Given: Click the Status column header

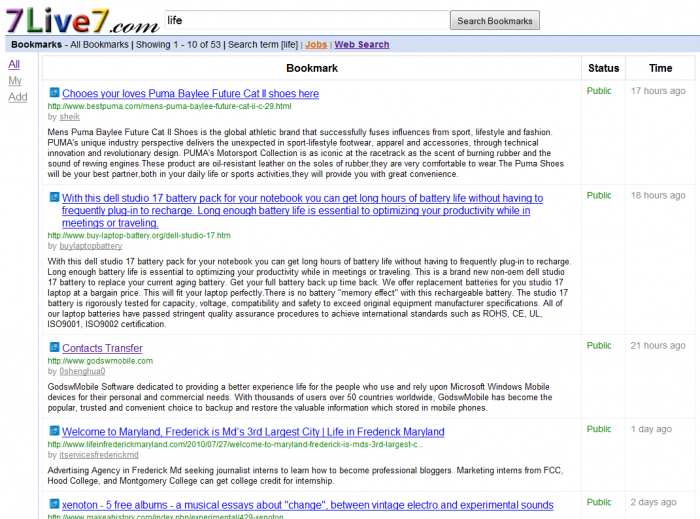Looking at the screenshot, I should pyautogui.click(x=603, y=68).
